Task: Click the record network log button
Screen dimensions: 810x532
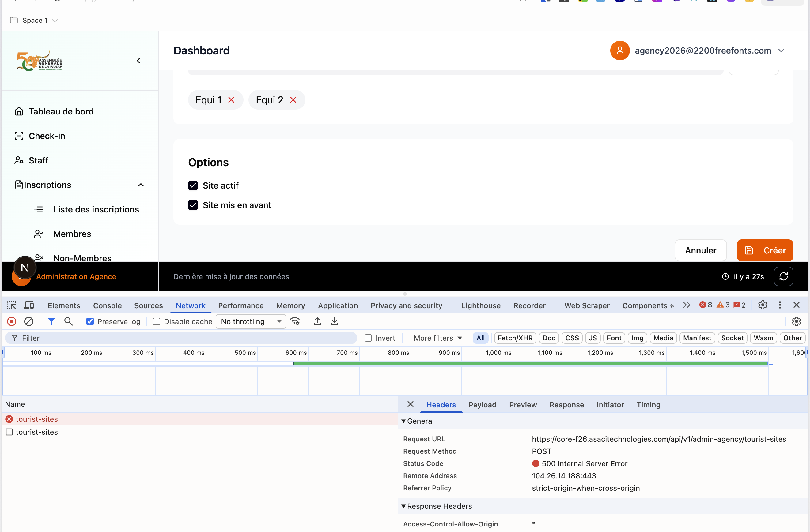Action: click(x=12, y=321)
